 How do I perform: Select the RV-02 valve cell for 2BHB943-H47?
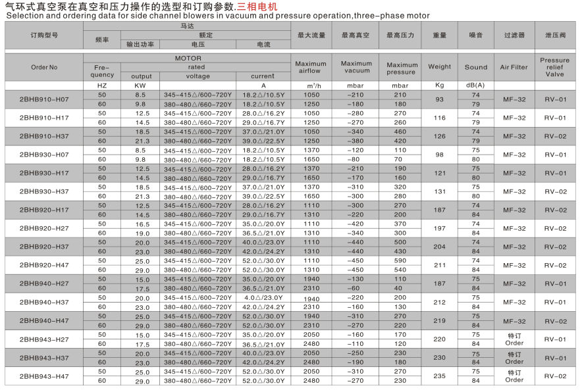[555, 377]
